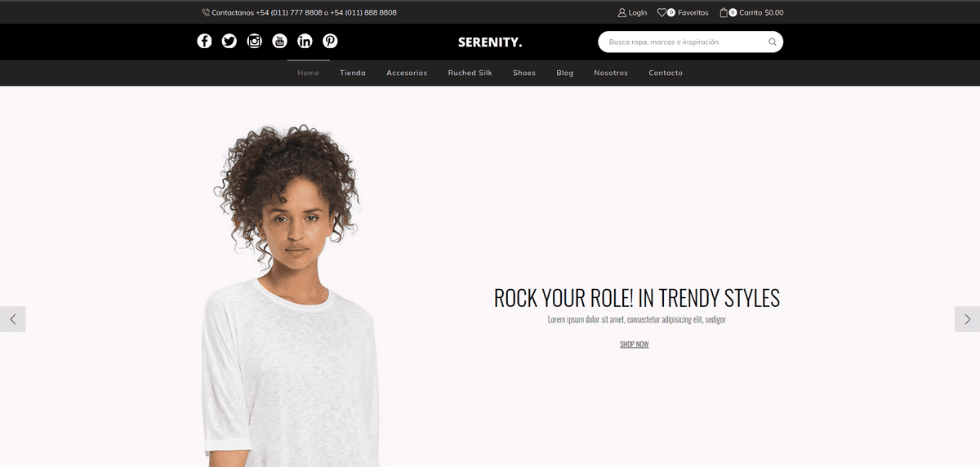Click the search magnifier icon
The height and width of the screenshot is (467, 980).
(773, 42)
